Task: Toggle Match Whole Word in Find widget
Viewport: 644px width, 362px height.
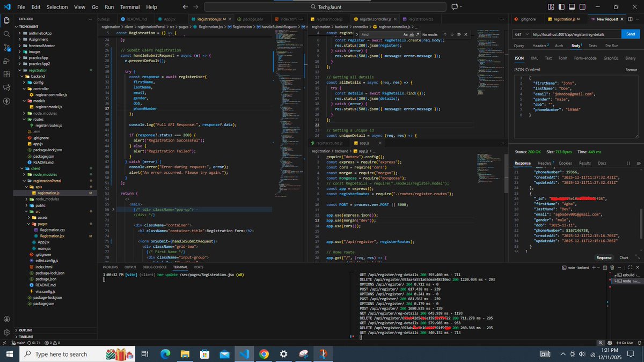Action: click(412, 34)
